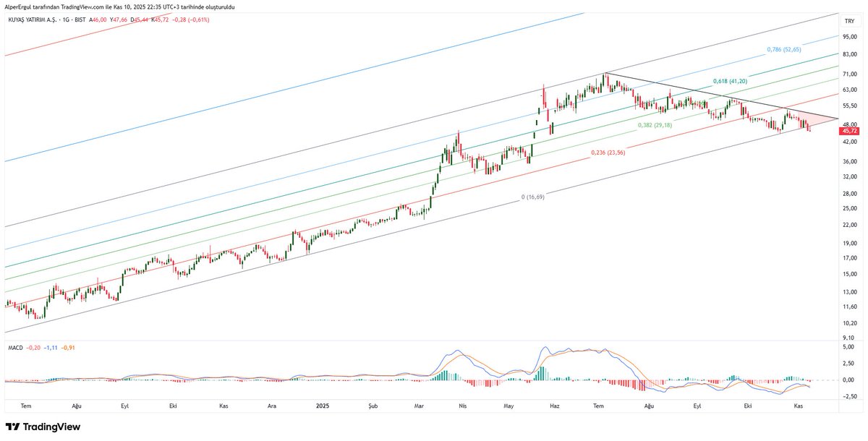Click the 11,60 price axis label

tap(849, 307)
